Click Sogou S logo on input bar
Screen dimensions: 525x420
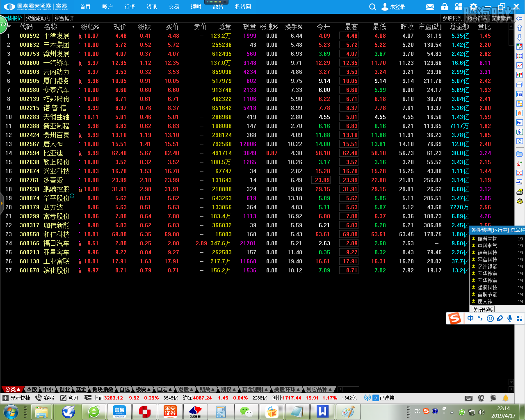[x=454, y=318]
